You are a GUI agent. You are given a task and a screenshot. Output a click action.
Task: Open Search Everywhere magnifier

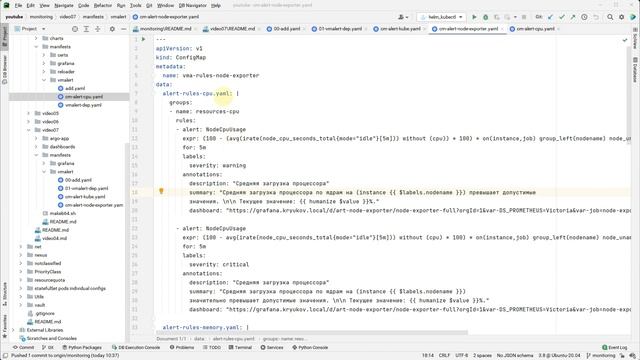point(610,17)
